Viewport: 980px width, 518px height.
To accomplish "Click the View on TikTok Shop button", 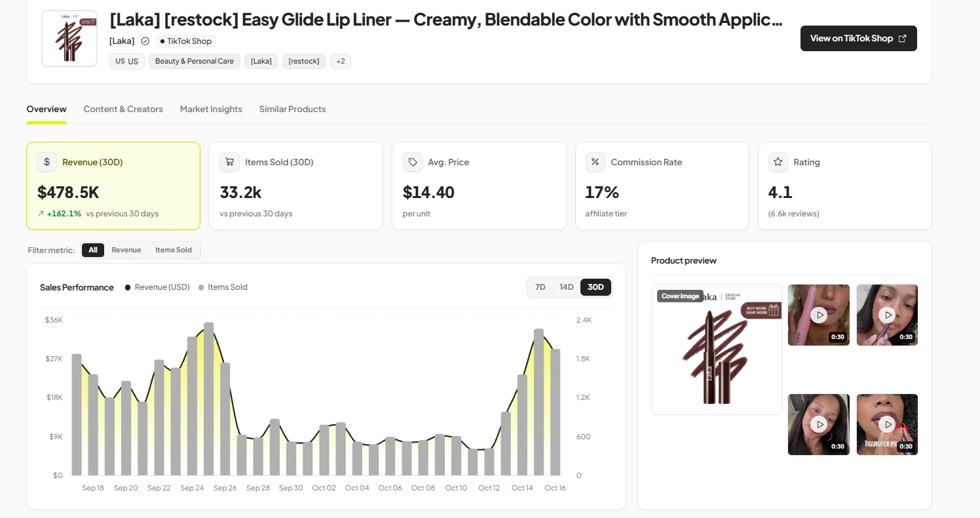I will pos(859,38).
